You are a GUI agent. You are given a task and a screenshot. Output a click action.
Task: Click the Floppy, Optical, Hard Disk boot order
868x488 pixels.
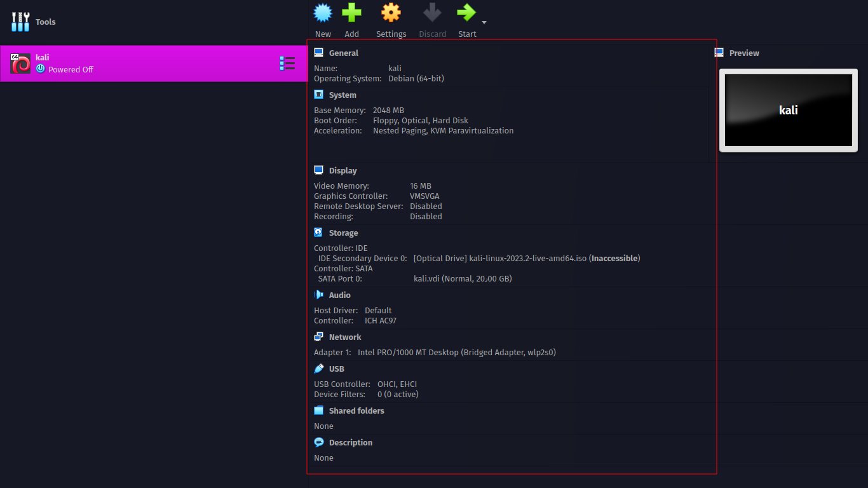(x=421, y=121)
